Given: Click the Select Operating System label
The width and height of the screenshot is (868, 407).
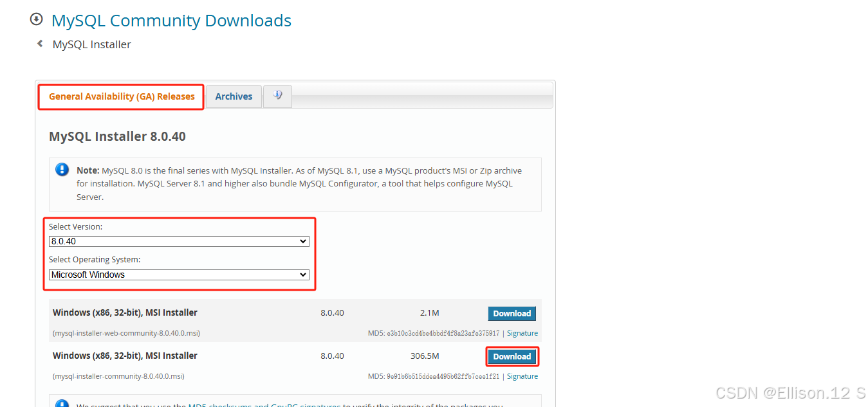Looking at the screenshot, I should [95, 260].
